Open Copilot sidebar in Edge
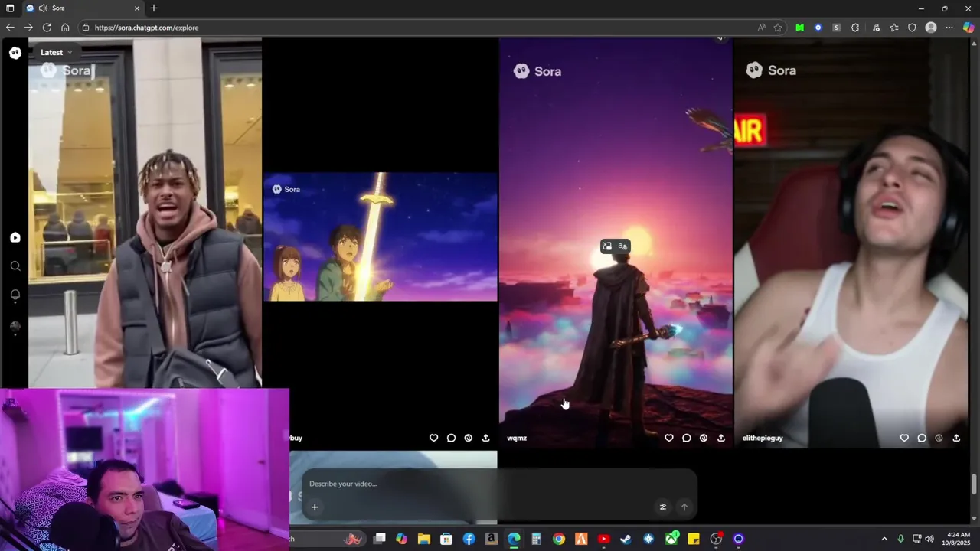The height and width of the screenshot is (551, 980). [x=969, y=28]
